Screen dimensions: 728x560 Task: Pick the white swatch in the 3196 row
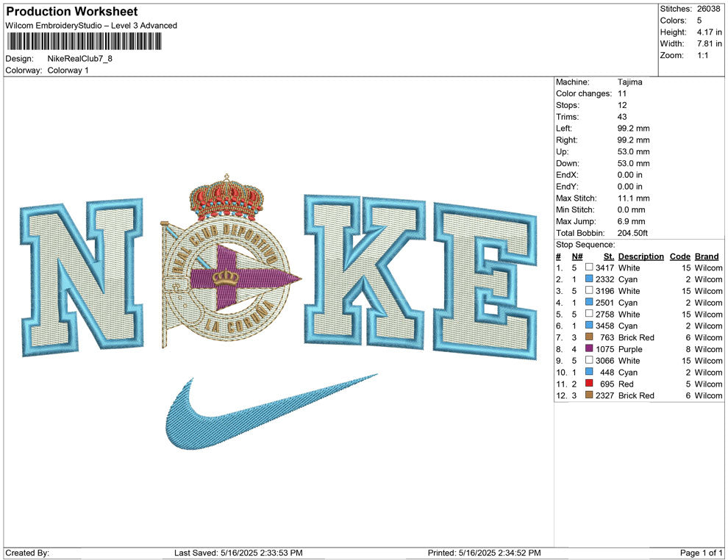pos(589,290)
